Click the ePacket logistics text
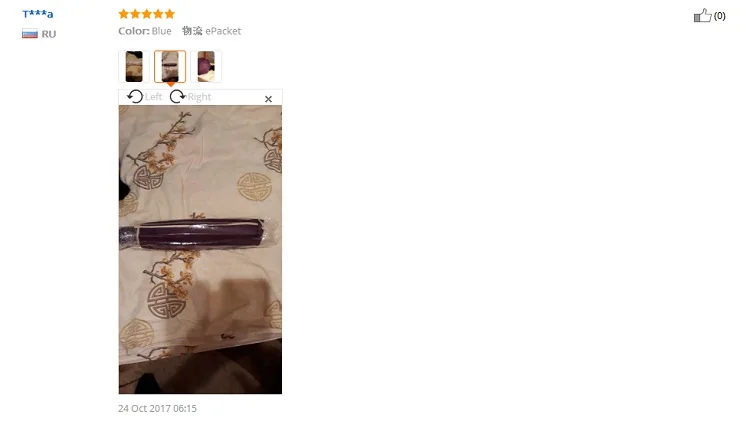The height and width of the screenshot is (421, 750). (x=223, y=31)
